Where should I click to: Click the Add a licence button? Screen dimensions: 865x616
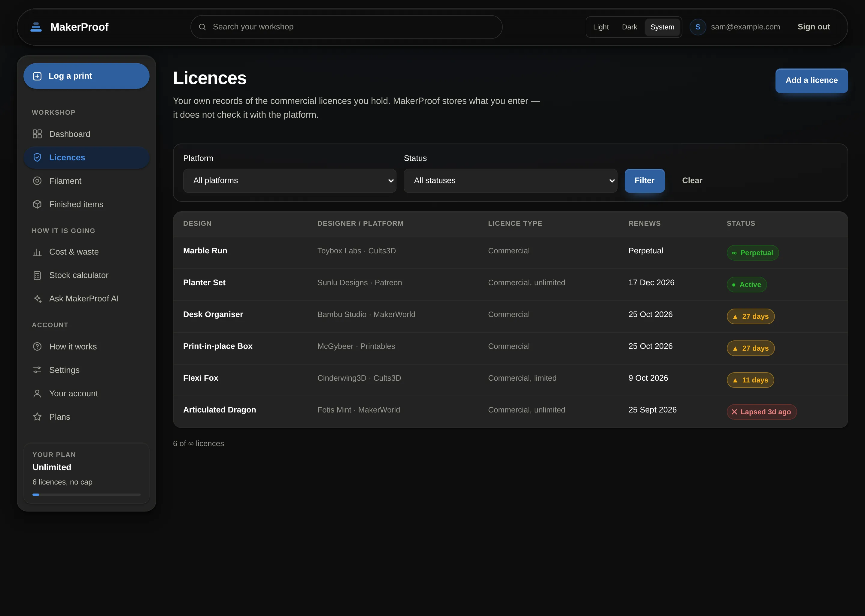[x=812, y=80]
